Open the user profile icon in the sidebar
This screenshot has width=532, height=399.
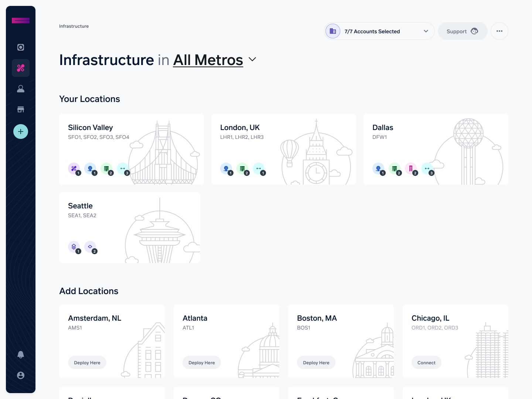coord(21,89)
